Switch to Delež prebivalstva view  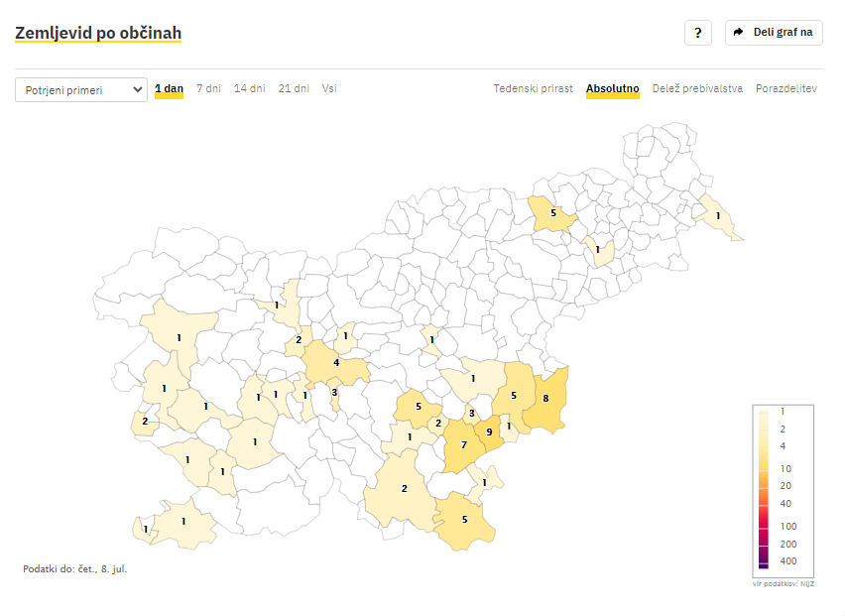pyautogui.click(x=697, y=89)
